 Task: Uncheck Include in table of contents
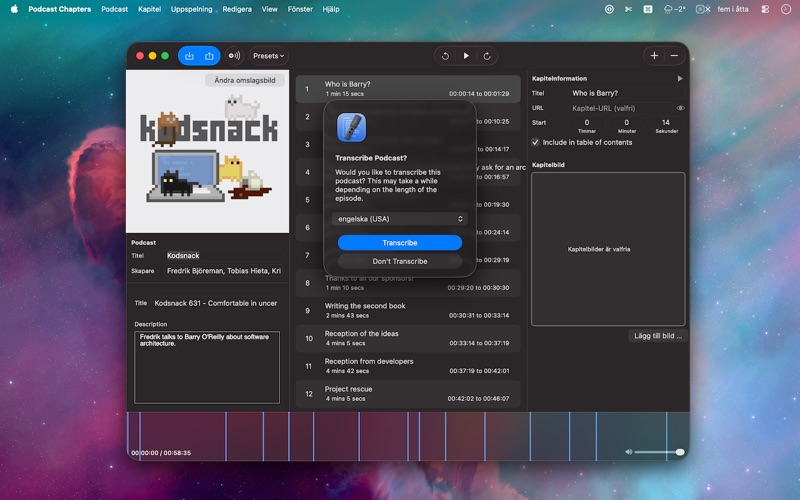click(x=535, y=142)
